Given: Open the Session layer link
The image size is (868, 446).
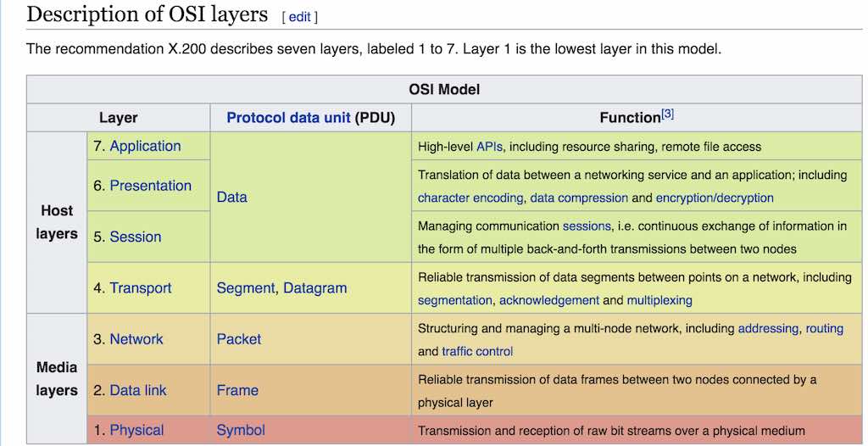Looking at the screenshot, I should pyautogui.click(x=135, y=237).
